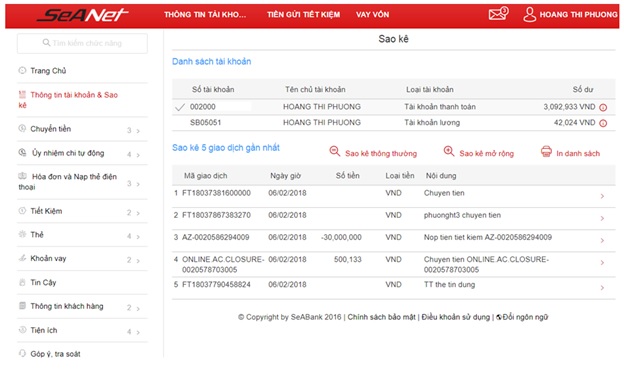The image size is (624, 387).
Task: Select account row SB05051
Action: (394, 123)
